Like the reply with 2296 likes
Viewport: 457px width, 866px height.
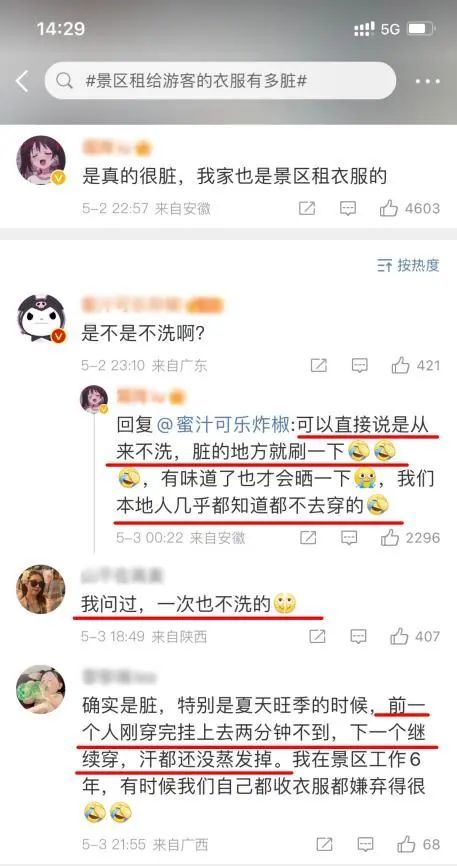pos(410,537)
